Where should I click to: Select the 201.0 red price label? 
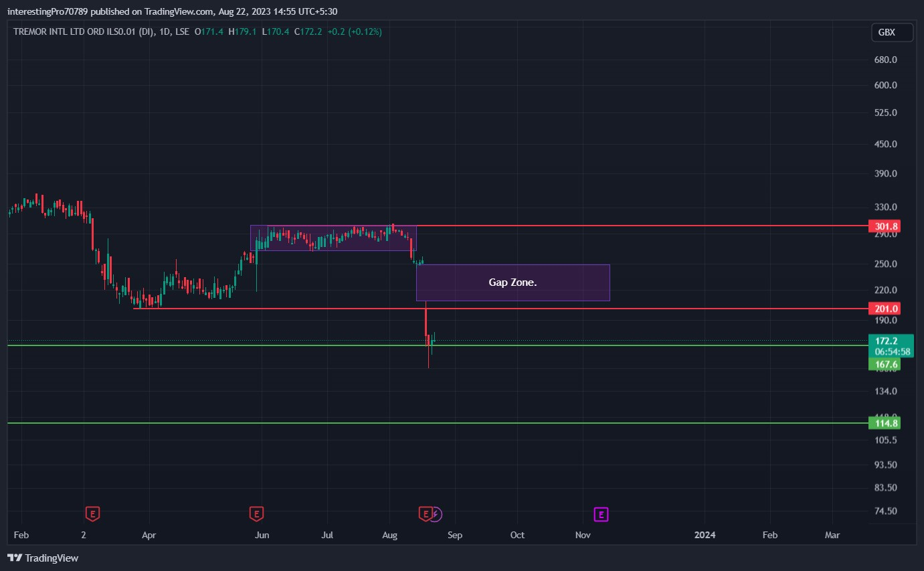(884, 309)
